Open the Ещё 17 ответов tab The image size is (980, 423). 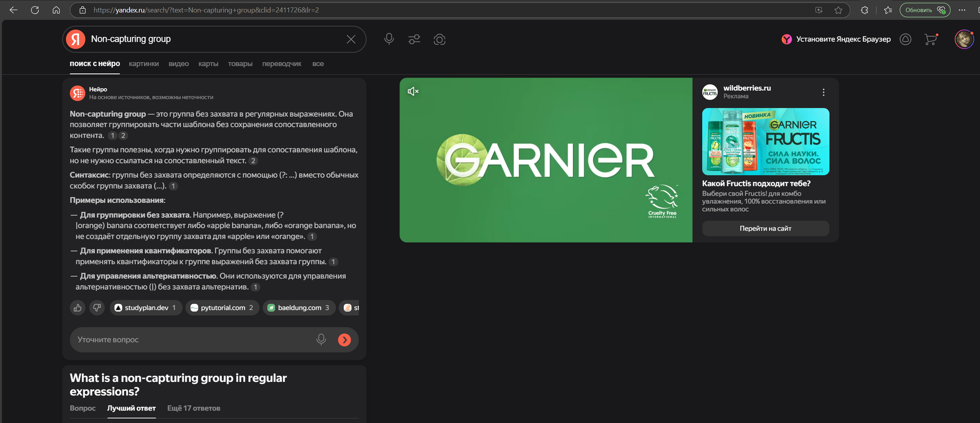[x=193, y=408]
